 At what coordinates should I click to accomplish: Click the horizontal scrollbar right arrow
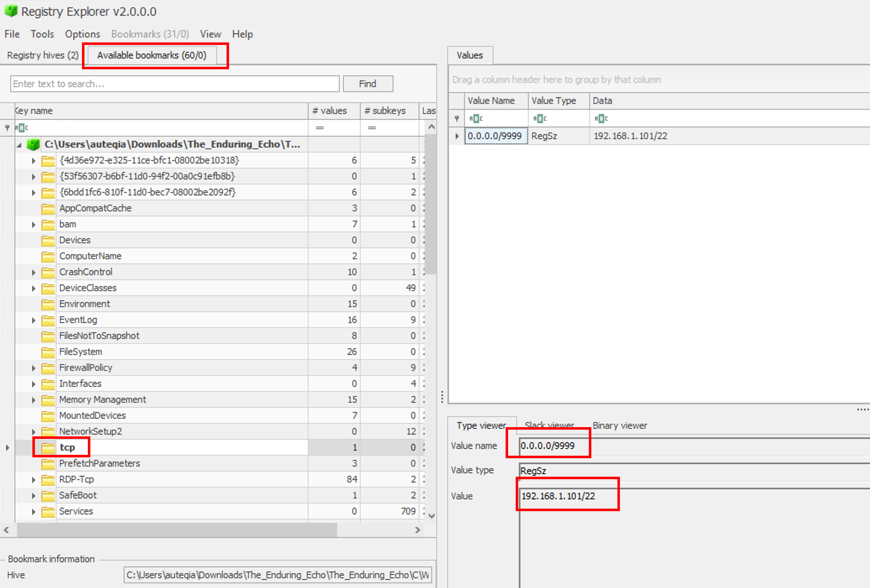tap(417, 530)
